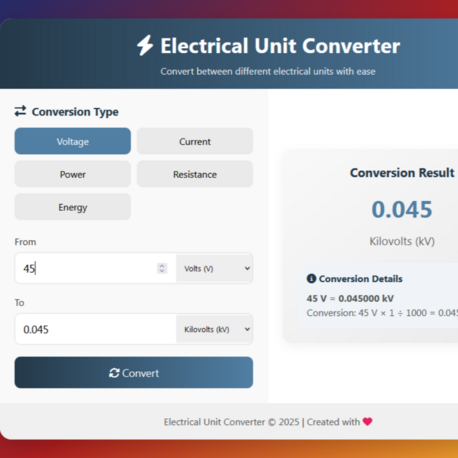This screenshot has width=458, height=458.
Task: Click the 'Kilovolts (kV)' result unit text
Action: (402, 241)
